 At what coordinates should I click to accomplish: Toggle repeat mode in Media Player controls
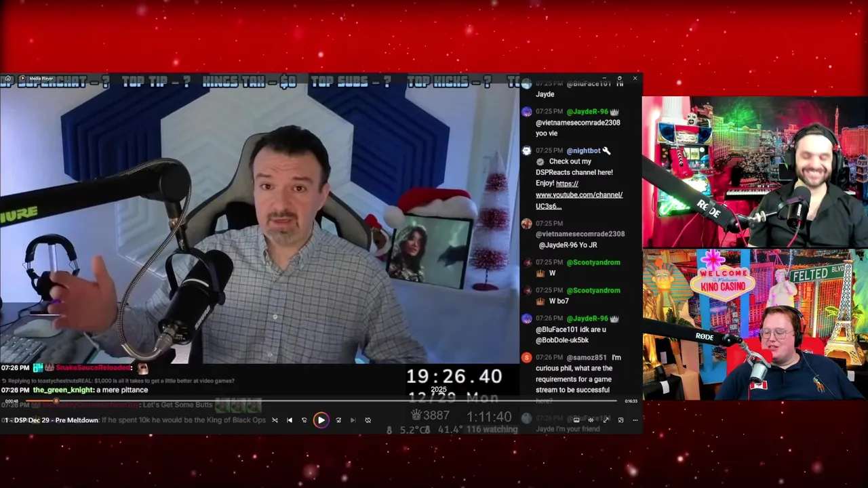(368, 420)
